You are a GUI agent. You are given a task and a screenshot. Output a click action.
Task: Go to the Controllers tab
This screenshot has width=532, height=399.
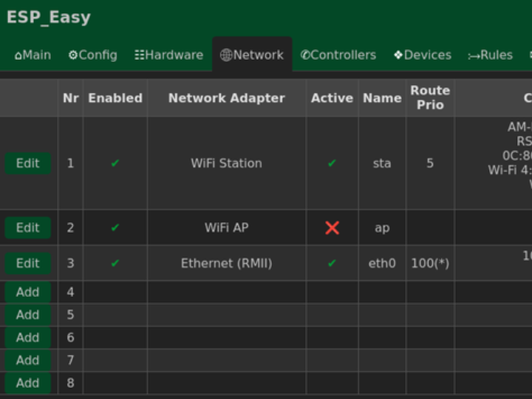pos(338,55)
